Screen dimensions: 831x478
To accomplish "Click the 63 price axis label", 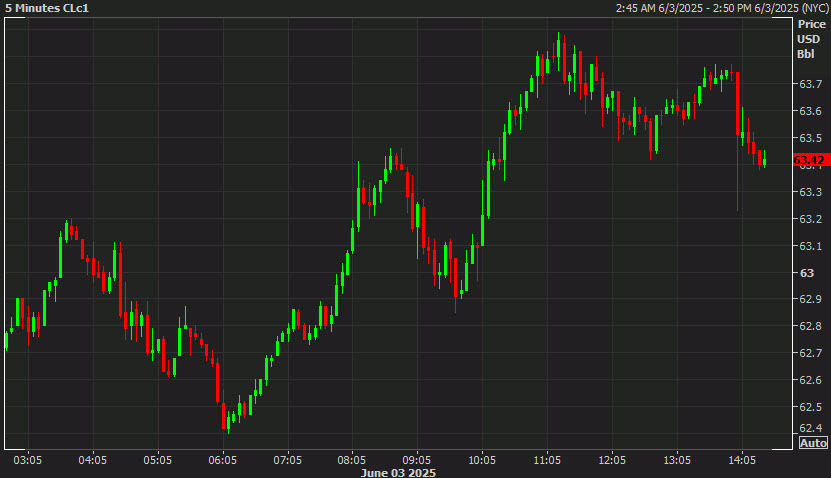I will (x=806, y=273).
